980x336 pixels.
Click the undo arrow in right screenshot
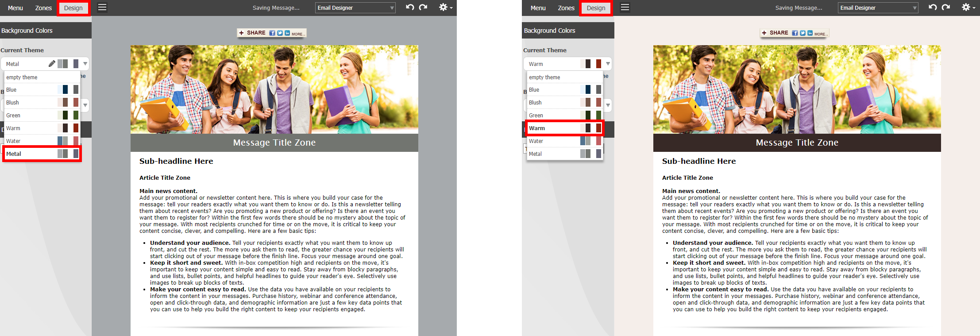[x=933, y=7]
